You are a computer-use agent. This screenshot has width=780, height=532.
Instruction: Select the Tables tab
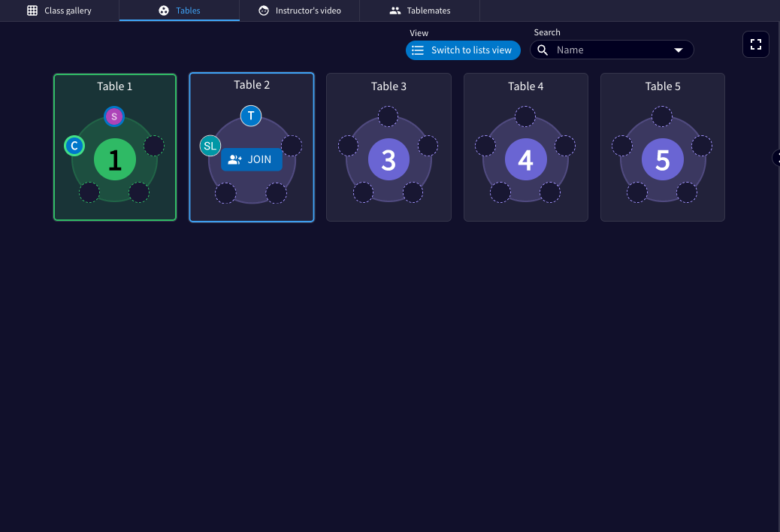point(179,11)
